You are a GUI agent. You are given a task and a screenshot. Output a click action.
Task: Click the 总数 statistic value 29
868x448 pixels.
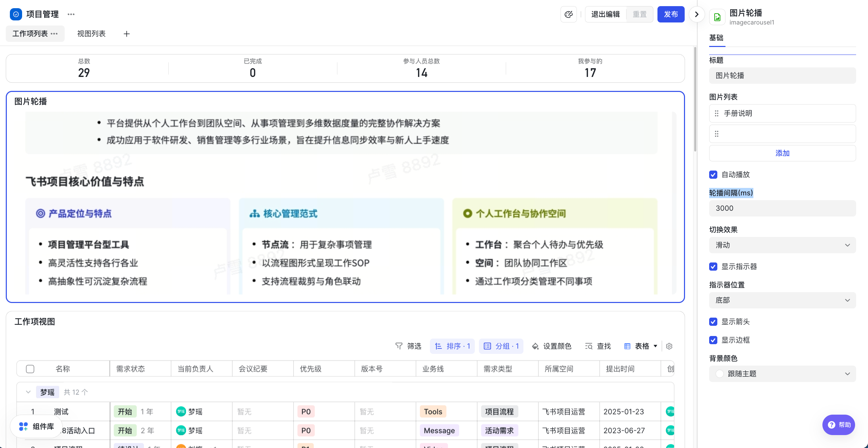84,73
